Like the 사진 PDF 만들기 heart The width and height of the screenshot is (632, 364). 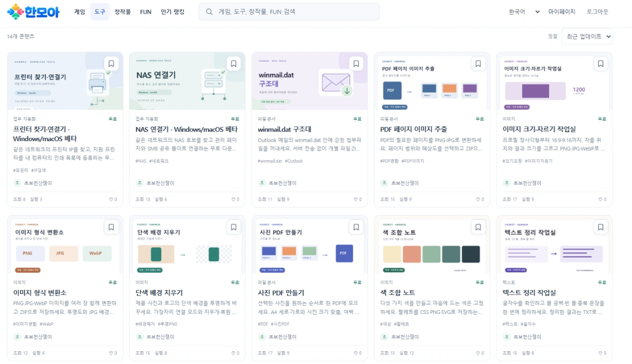point(357,353)
